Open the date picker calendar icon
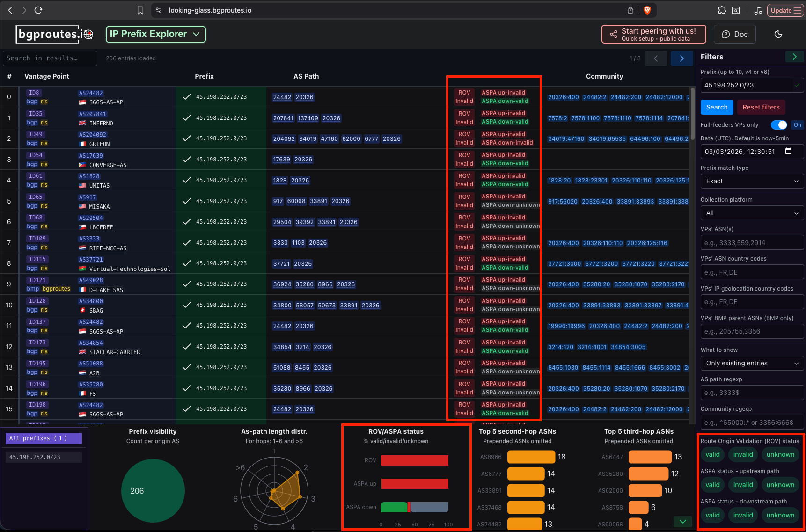This screenshot has width=806, height=532. [788, 151]
